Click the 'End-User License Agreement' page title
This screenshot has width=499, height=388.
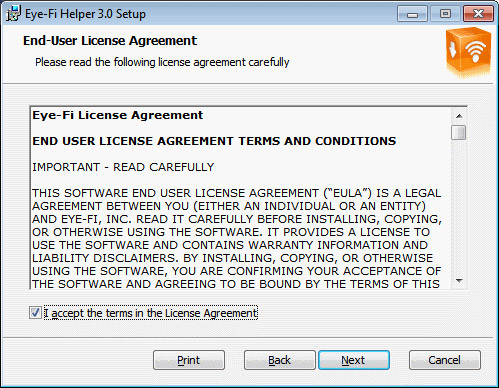(x=110, y=41)
